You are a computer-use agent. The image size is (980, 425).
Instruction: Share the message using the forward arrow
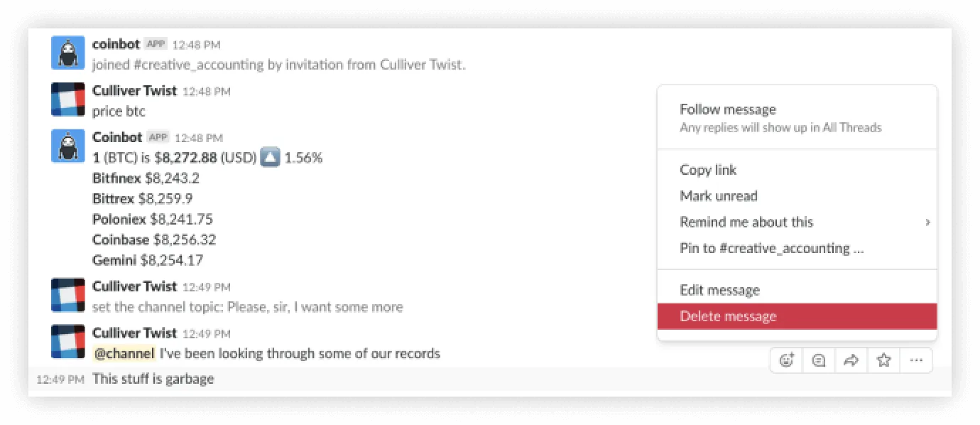pos(851,360)
